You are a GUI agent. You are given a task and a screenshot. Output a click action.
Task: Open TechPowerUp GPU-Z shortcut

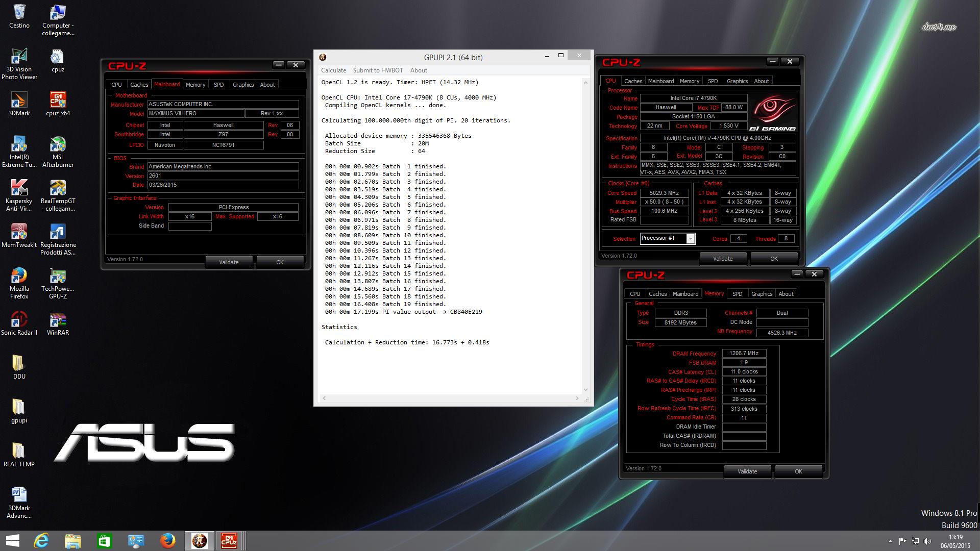pos(58,283)
